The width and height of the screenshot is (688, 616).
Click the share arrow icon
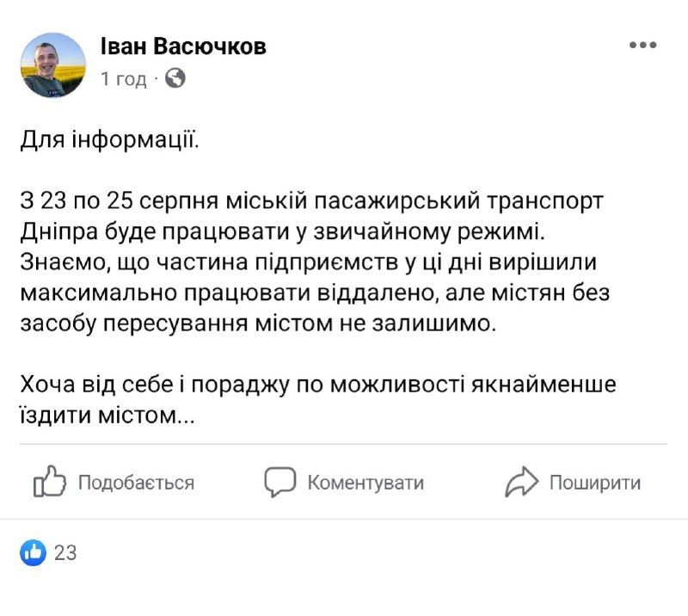click(522, 482)
